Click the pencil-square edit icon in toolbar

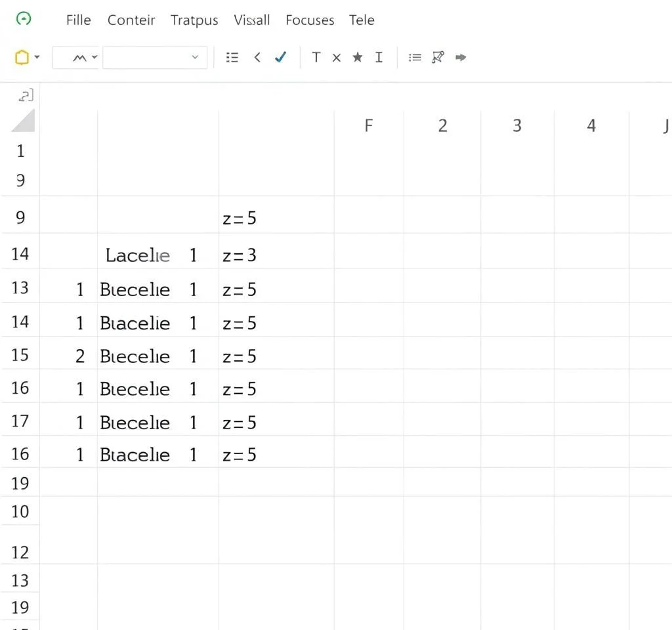(x=438, y=58)
